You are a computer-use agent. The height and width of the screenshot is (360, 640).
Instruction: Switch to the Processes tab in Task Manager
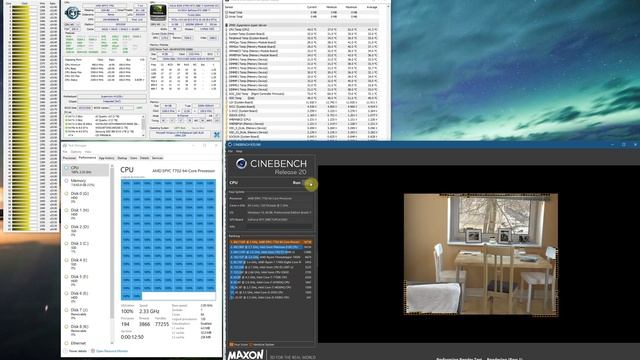click(69, 158)
